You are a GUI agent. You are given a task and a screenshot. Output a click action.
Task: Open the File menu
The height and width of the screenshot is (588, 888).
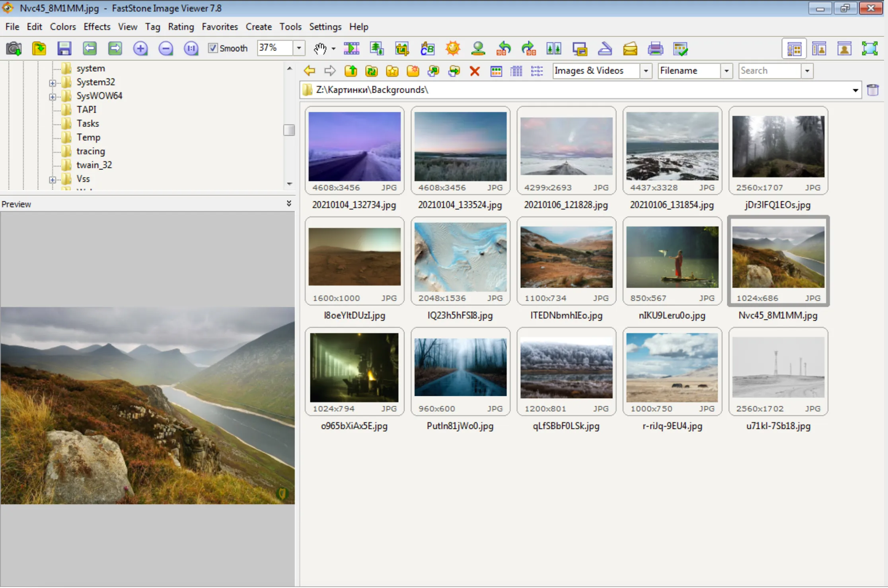pos(12,26)
